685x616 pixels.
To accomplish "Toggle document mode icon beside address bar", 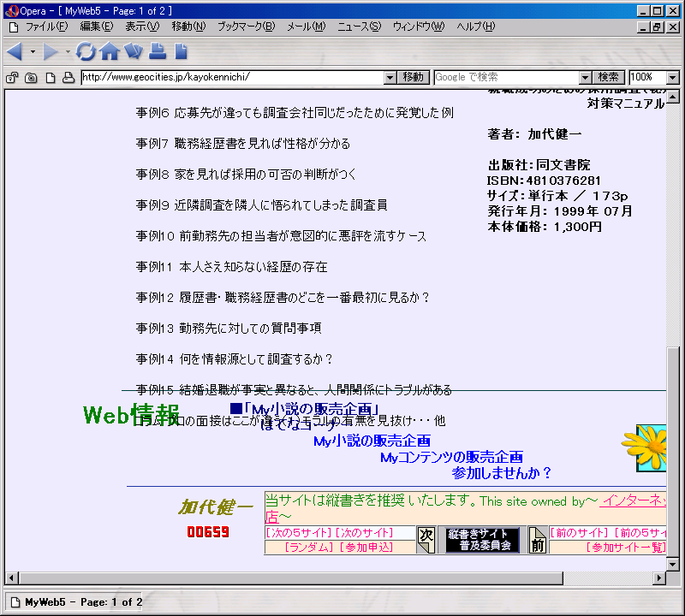I will (x=51, y=78).
